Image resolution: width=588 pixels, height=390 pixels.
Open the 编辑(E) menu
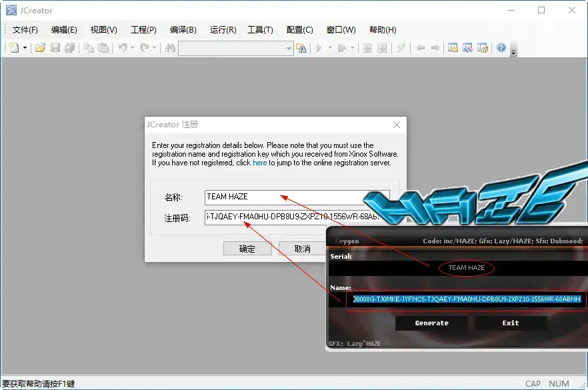(64, 30)
